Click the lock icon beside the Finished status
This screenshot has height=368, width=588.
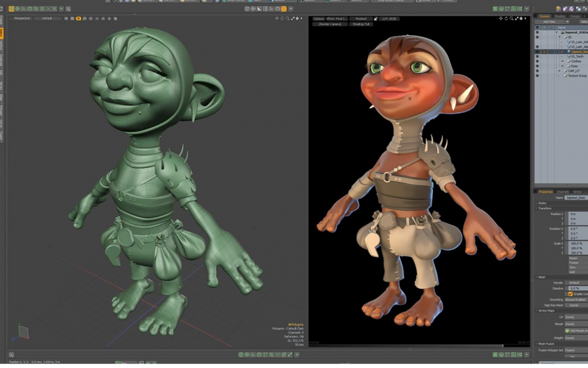(376, 18)
